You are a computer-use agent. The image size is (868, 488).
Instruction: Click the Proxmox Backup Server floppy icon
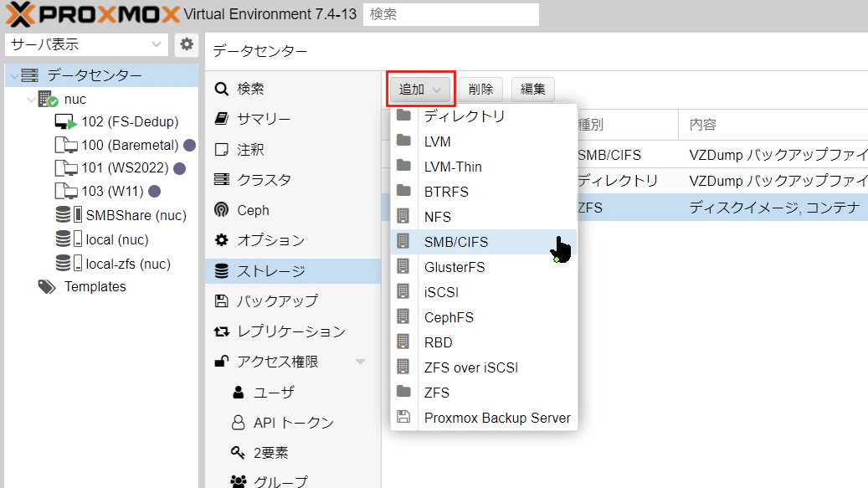[x=403, y=417]
